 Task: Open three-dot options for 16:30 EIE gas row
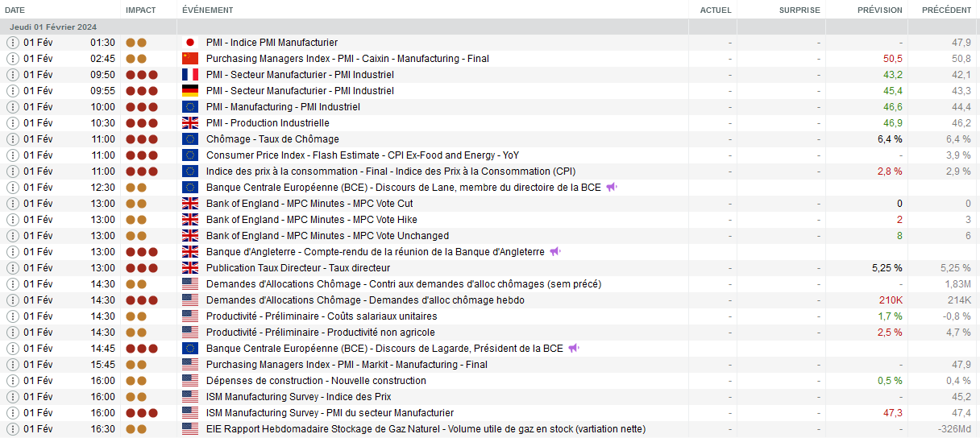(13, 429)
